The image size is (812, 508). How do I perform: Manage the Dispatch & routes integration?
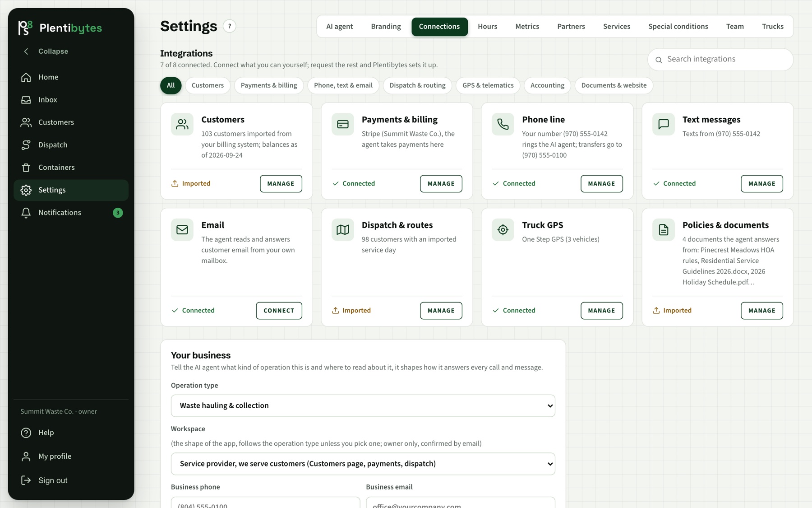click(x=441, y=311)
